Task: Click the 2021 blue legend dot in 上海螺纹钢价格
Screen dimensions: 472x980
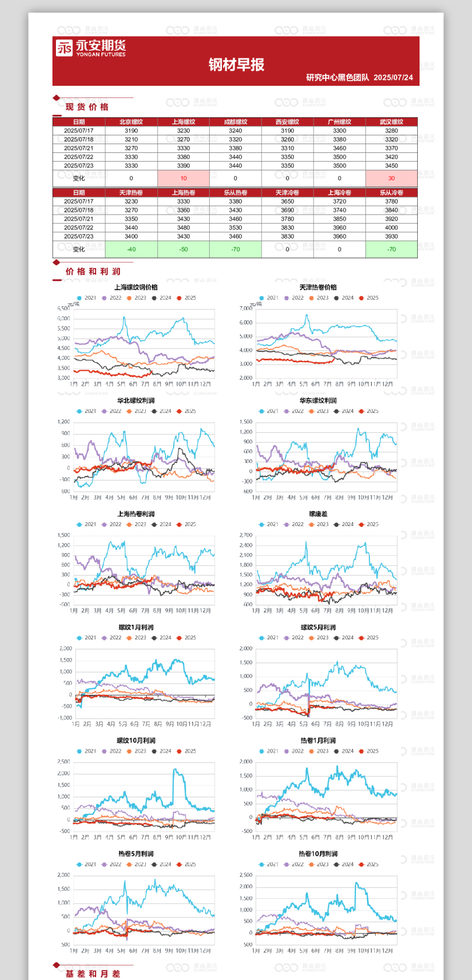Action: [79, 298]
